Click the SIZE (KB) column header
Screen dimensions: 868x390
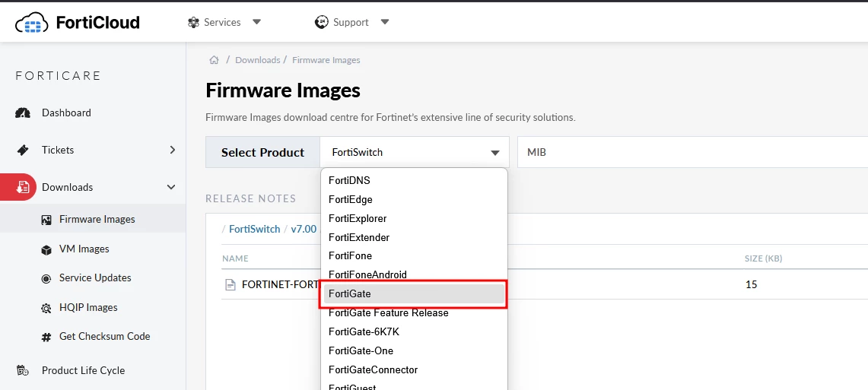point(763,258)
